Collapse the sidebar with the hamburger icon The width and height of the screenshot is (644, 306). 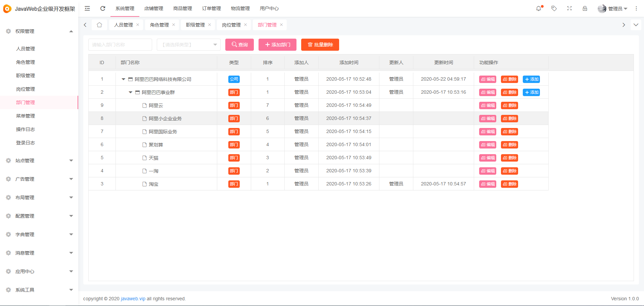[x=87, y=8]
